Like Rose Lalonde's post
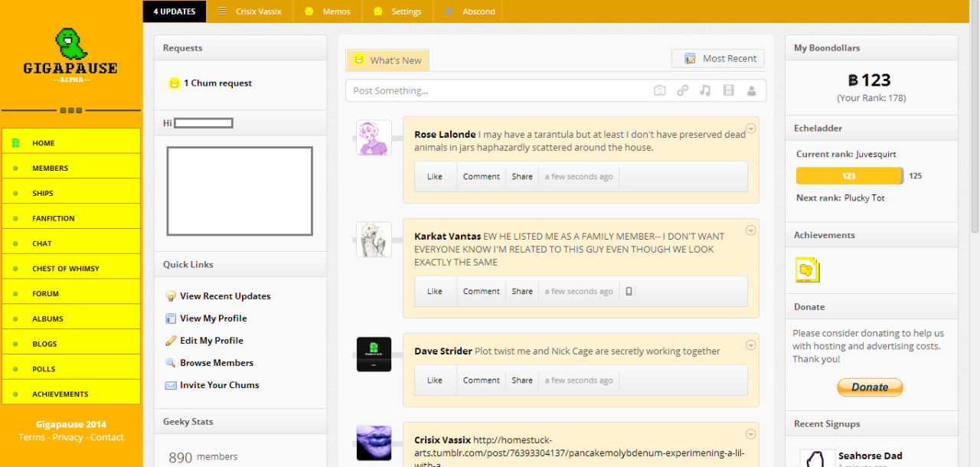The height and width of the screenshot is (467, 980). pyautogui.click(x=435, y=176)
